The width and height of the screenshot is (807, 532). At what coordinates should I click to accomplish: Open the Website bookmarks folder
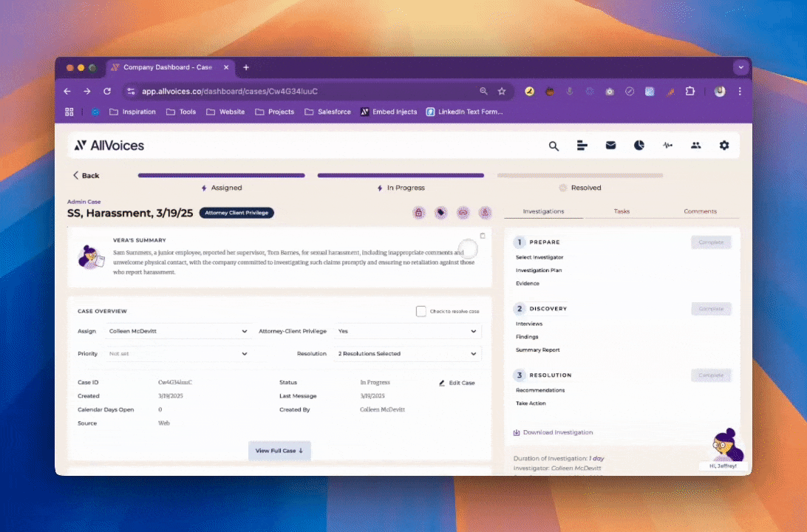click(x=225, y=112)
